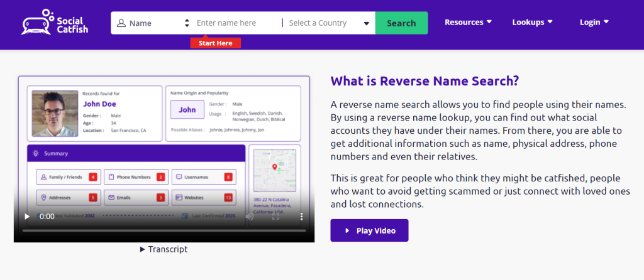Click the Enter name here field
Image resolution: width=644 pixels, height=280 pixels.
[236, 23]
